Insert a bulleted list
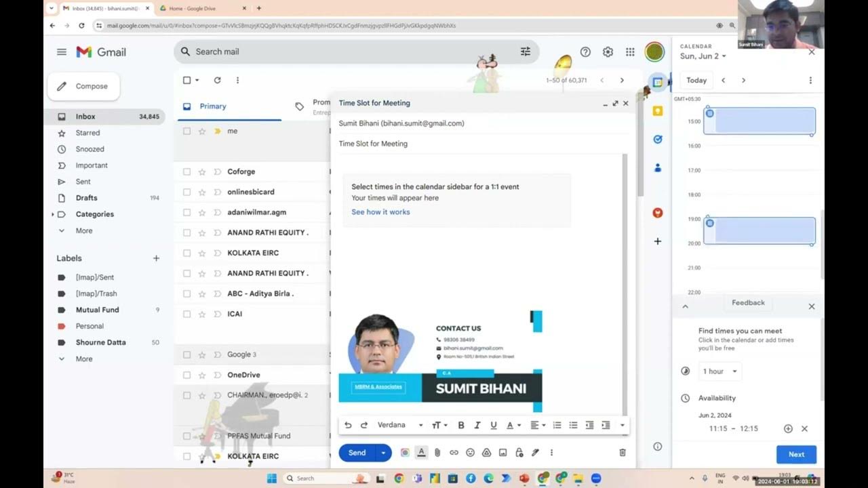This screenshot has width=868, height=488. click(573, 425)
